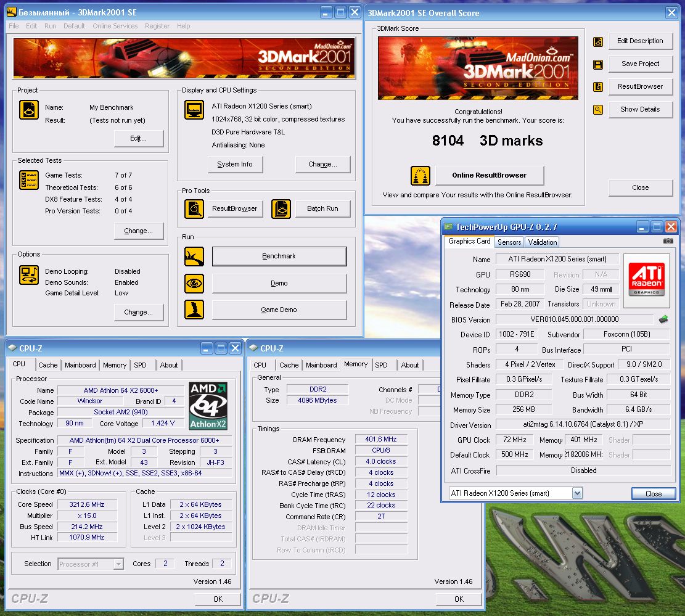The width and height of the screenshot is (685, 616).
Task: Click the ResultBrowser magnifier icon in Pro Tools
Action: (194, 209)
